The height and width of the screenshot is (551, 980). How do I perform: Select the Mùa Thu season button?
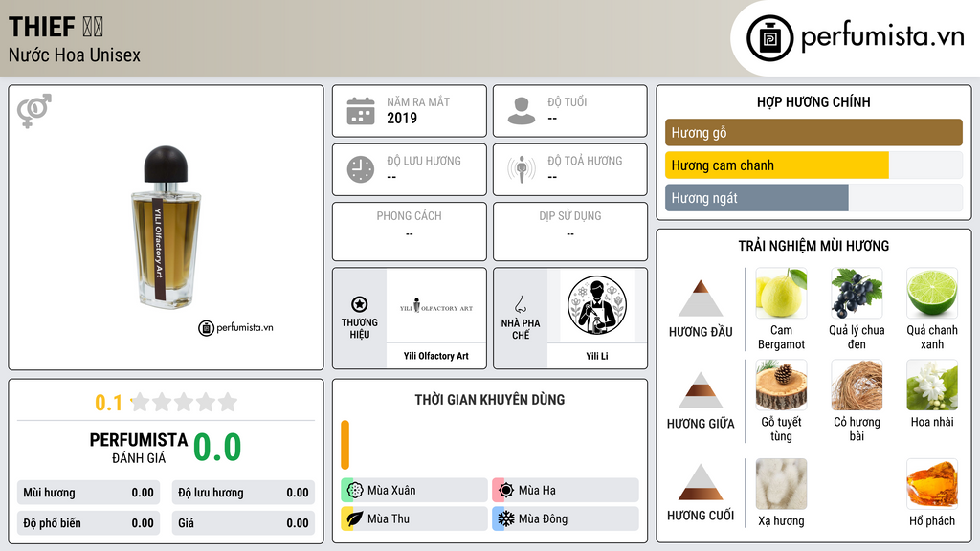pos(414,519)
